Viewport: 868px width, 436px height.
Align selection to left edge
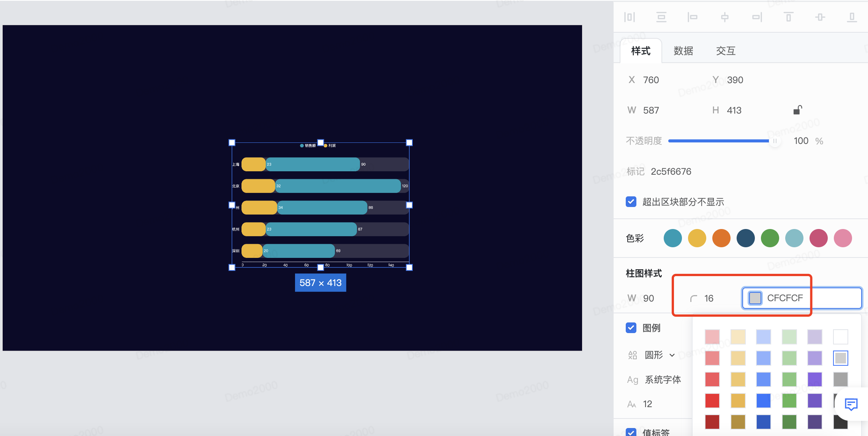coord(693,17)
